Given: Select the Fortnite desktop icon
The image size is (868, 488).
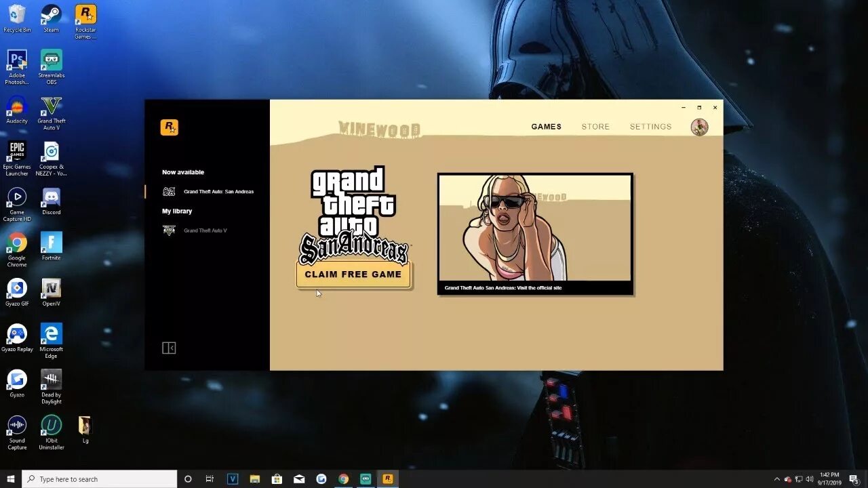Looking at the screenshot, I should [x=52, y=247].
